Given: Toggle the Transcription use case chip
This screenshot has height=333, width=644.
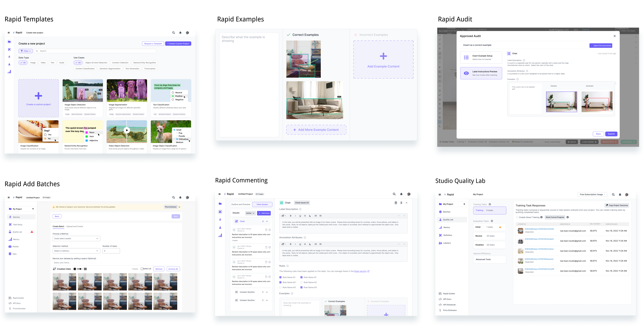Looking at the screenshot, I should click(x=150, y=69).
